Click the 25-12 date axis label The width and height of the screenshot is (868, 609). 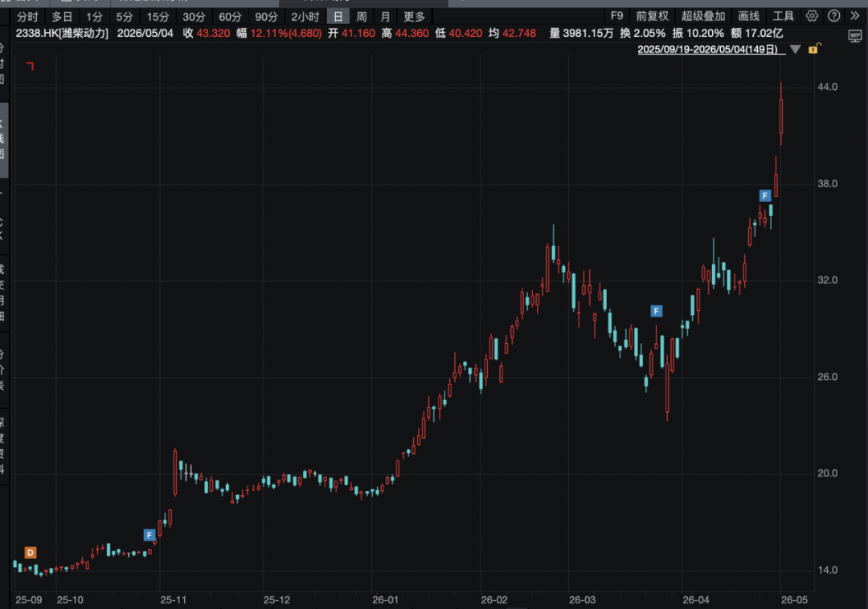click(276, 599)
